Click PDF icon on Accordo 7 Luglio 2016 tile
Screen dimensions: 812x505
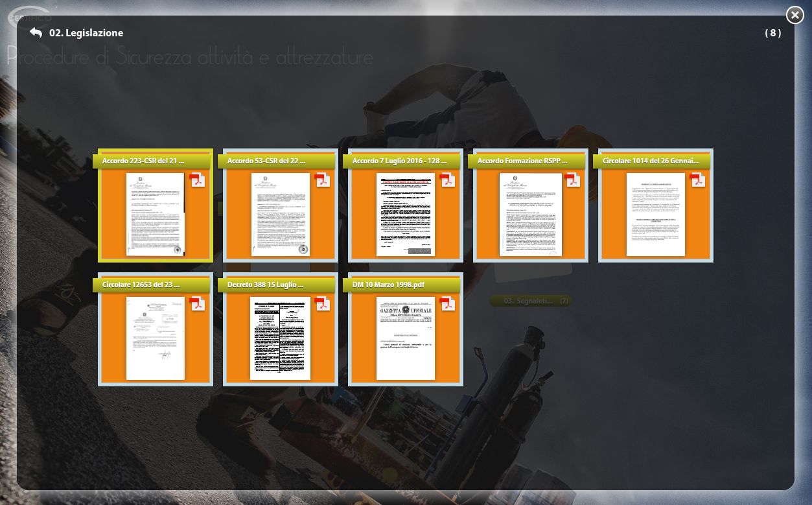pos(448,180)
